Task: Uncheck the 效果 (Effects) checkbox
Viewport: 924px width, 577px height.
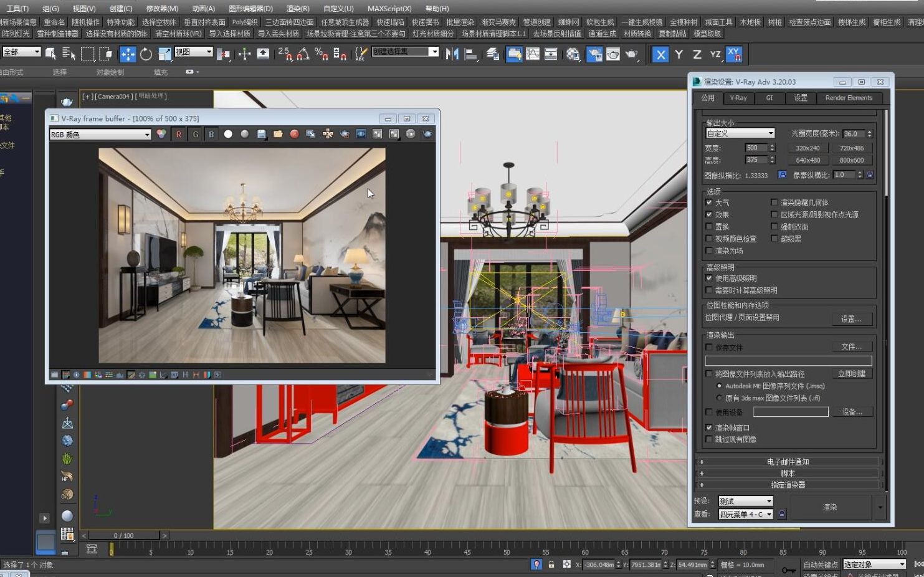Action: pyautogui.click(x=708, y=214)
